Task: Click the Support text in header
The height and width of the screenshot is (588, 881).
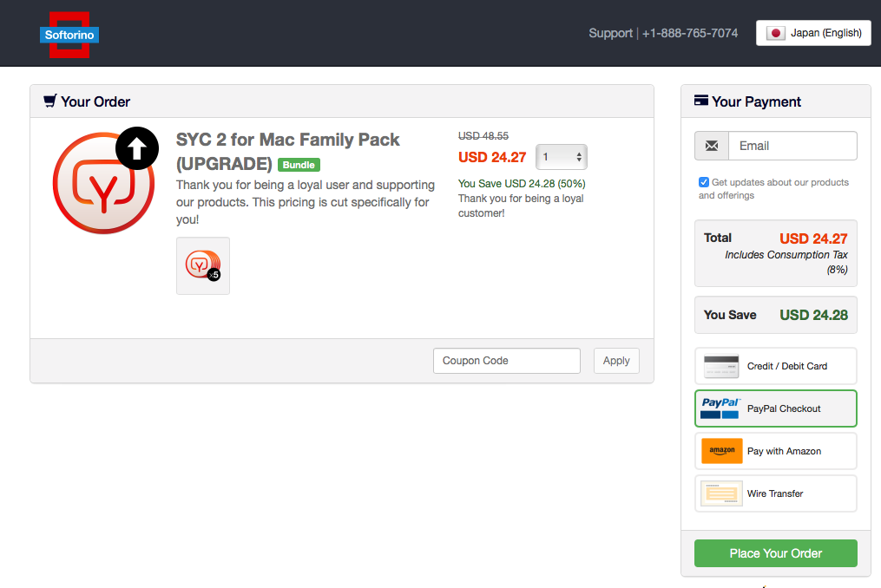Action: [x=611, y=33]
